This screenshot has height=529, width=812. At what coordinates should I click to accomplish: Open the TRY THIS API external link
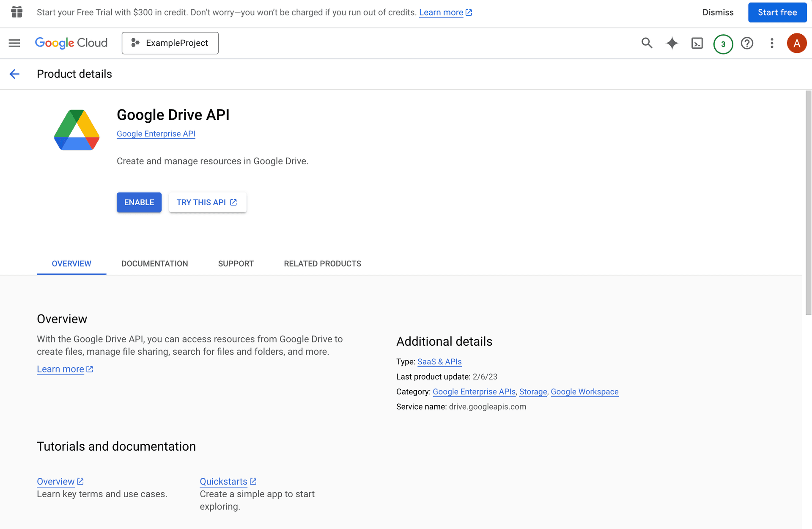tap(206, 202)
